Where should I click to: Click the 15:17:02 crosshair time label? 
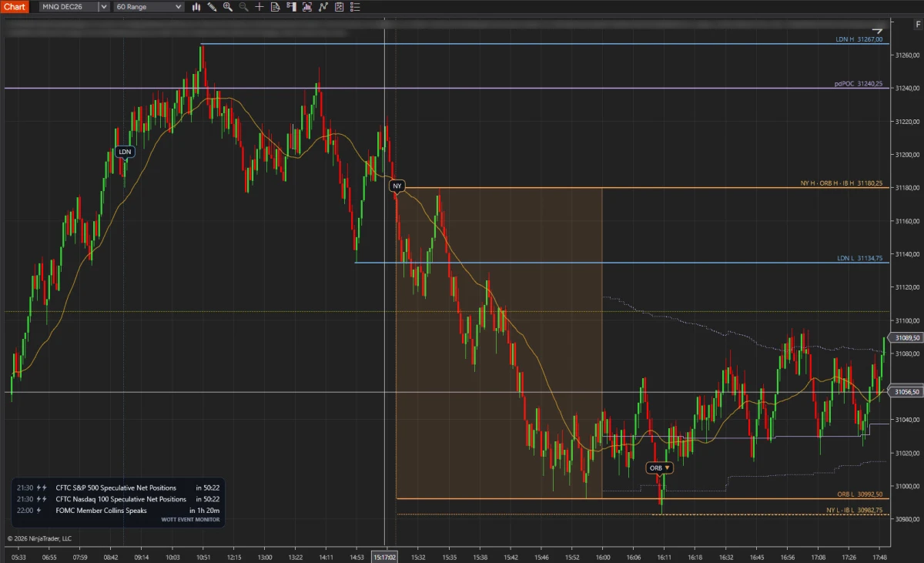pyautogui.click(x=384, y=556)
